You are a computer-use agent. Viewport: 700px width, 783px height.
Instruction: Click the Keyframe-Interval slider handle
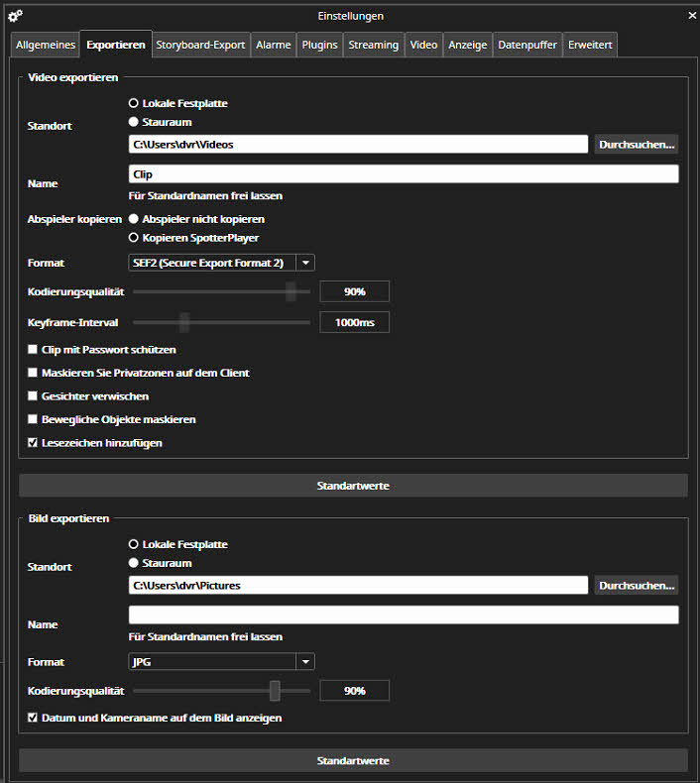tap(184, 322)
